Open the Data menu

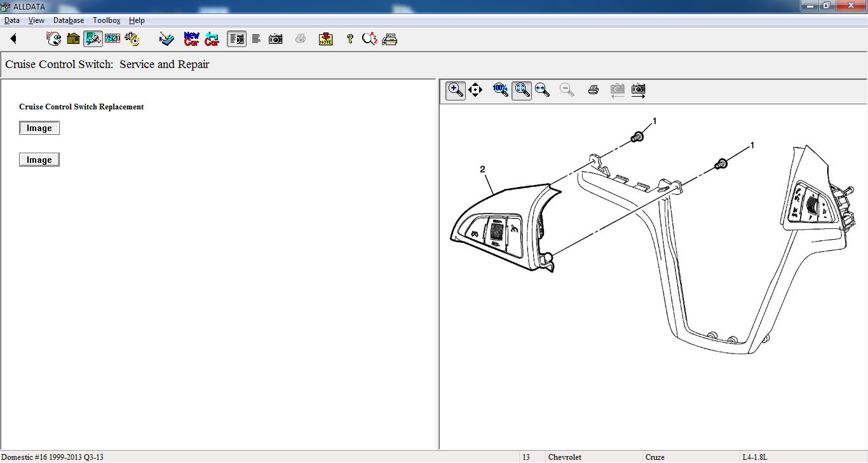[11, 20]
